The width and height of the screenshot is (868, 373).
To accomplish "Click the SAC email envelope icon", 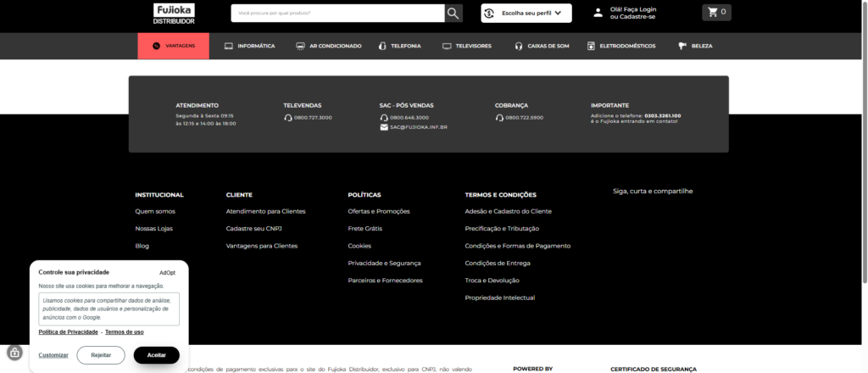I will (x=384, y=127).
